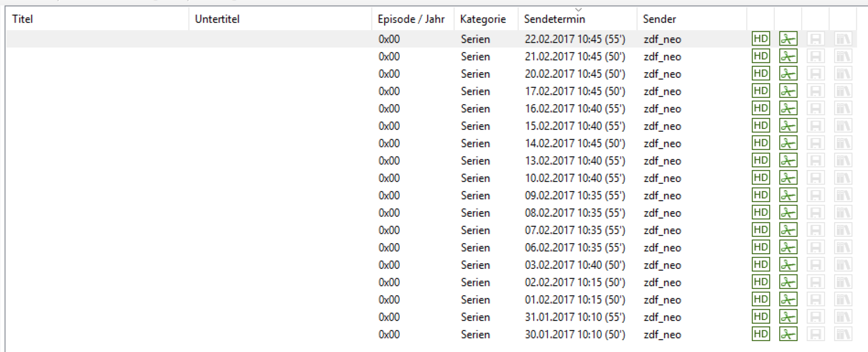
Task: Click the HD icon in 14.02.2017 row
Action: pos(761,143)
